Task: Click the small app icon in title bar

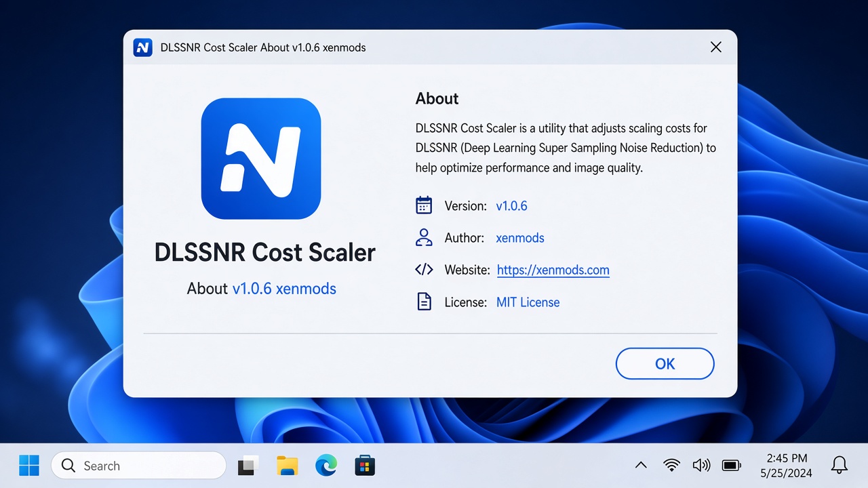Action: tap(143, 47)
